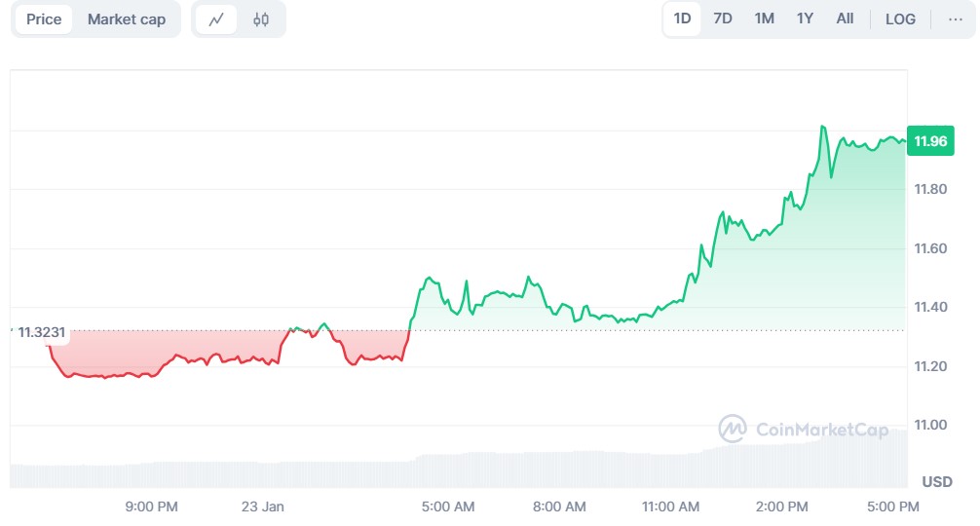Screen dimensions: 980x526
Task: Switch to line chart view icon
Action: (x=216, y=19)
